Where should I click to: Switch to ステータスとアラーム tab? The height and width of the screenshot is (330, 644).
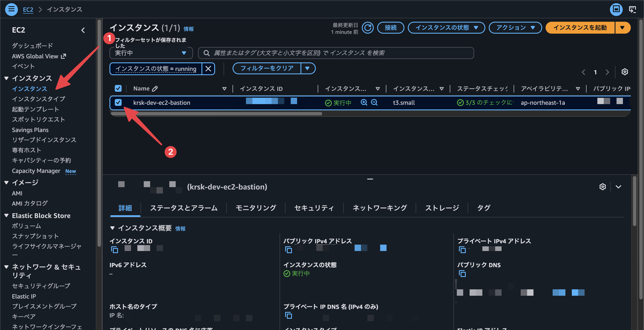(x=184, y=208)
